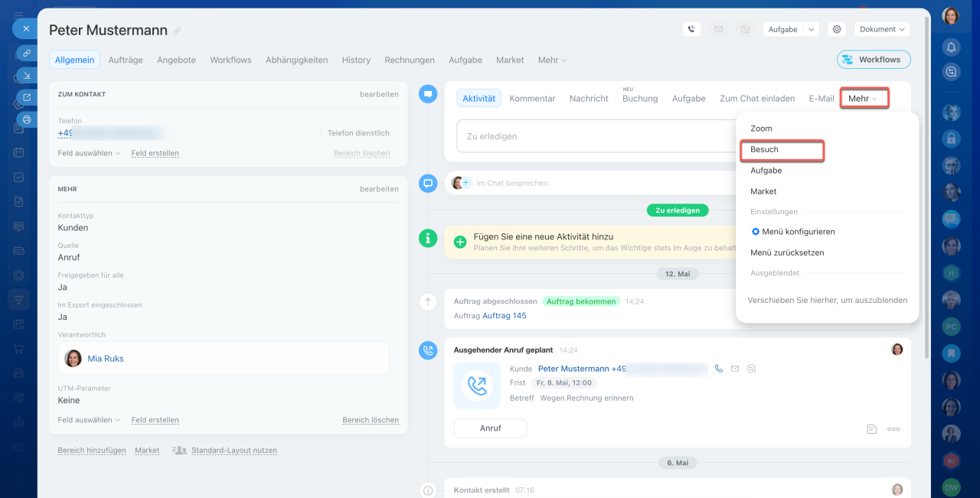Open the settings gear icon near Dokument
The height and width of the screenshot is (498, 980).
pyautogui.click(x=837, y=29)
